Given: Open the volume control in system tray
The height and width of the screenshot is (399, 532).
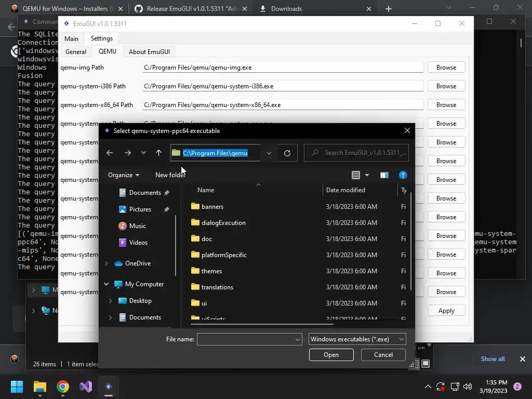Looking at the screenshot, I should 468,387.
